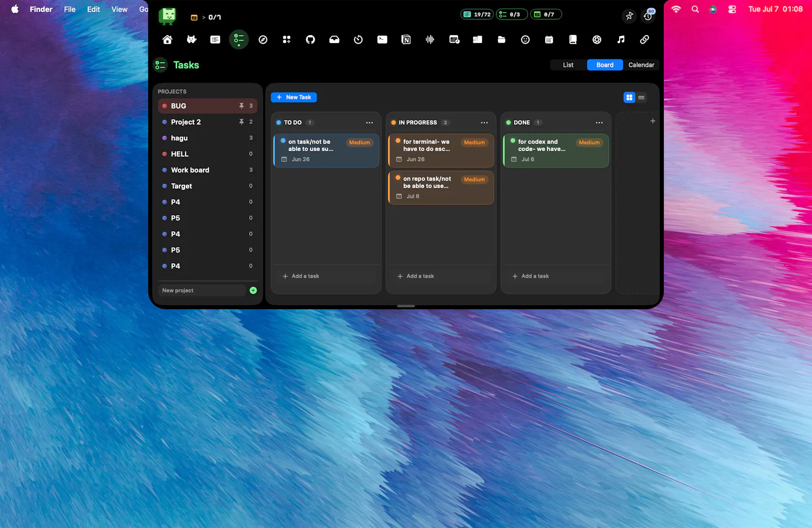Open the chain link toolbar icon
The width and height of the screenshot is (812, 528).
pos(645,40)
